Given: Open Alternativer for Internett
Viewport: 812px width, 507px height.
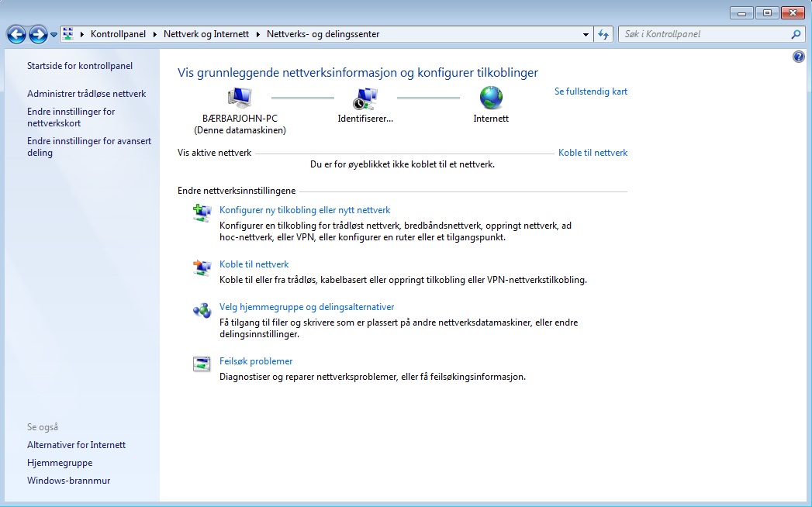Looking at the screenshot, I should coord(76,445).
